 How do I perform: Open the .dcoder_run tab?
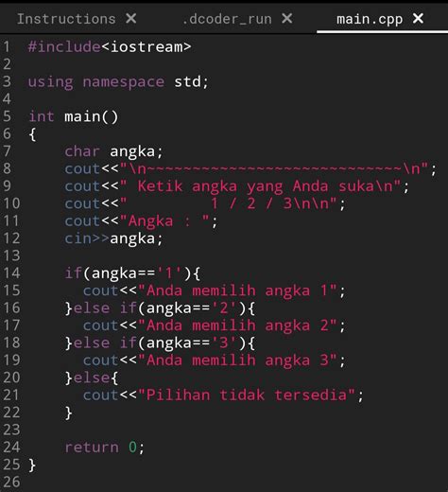tap(227, 19)
